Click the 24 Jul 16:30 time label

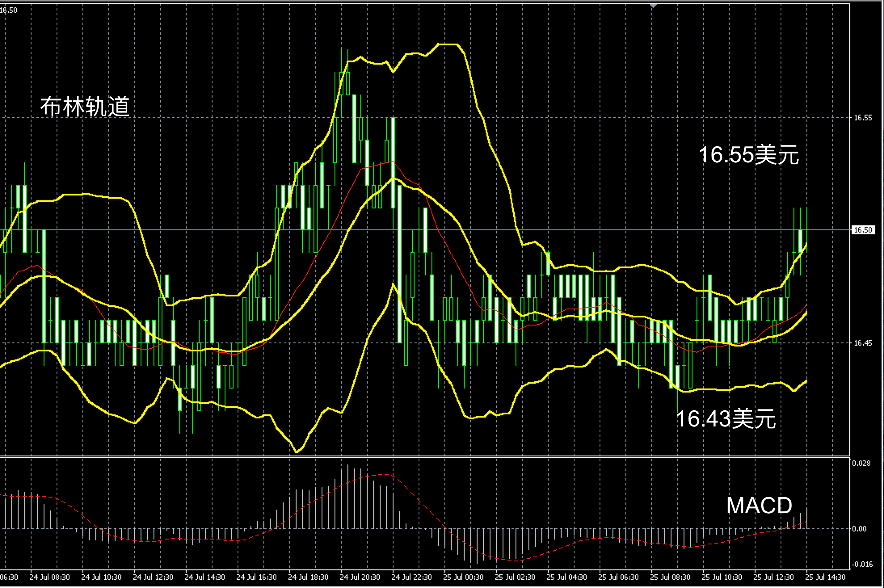pyautogui.click(x=257, y=577)
